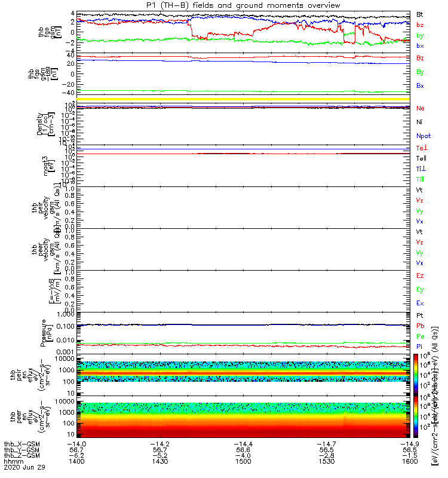The height and width of the screenshot is (478, 448).
Task: Click the 'hhmm' time row label
Action: click(13, 461)
